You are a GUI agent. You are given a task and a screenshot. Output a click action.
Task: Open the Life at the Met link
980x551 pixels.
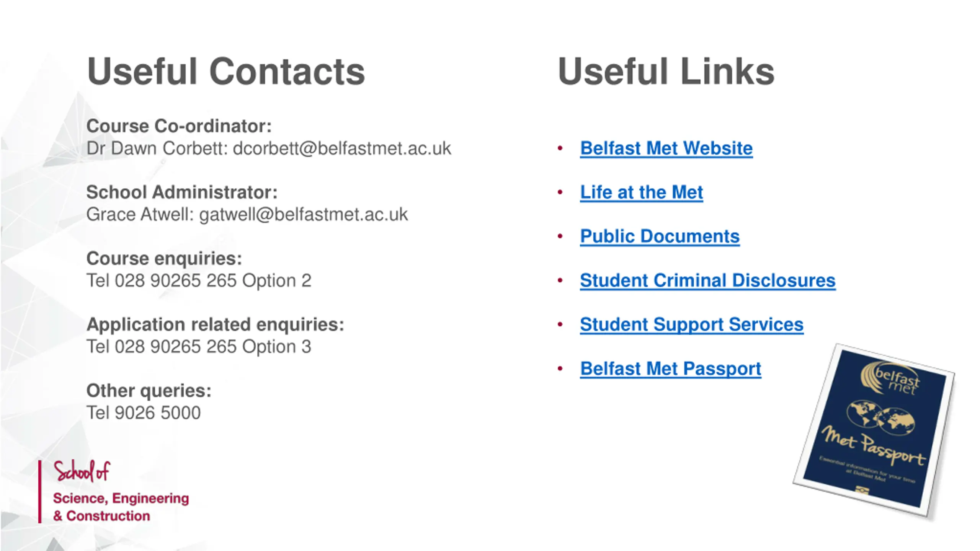pos(642,192)
